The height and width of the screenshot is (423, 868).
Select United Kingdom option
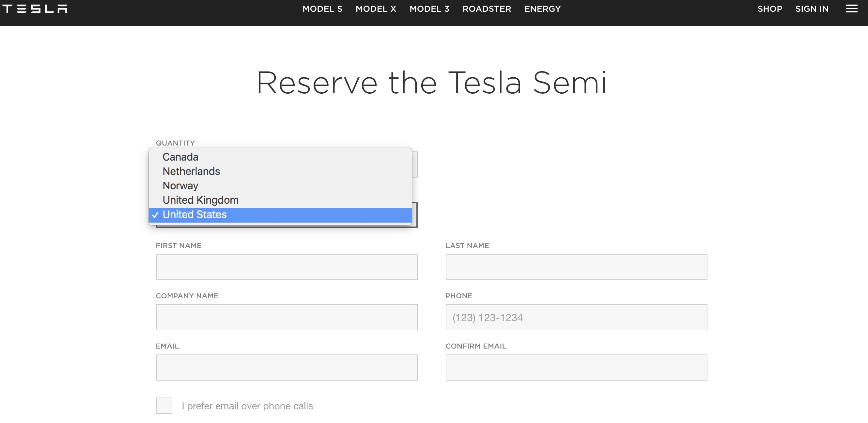[200, 200]
